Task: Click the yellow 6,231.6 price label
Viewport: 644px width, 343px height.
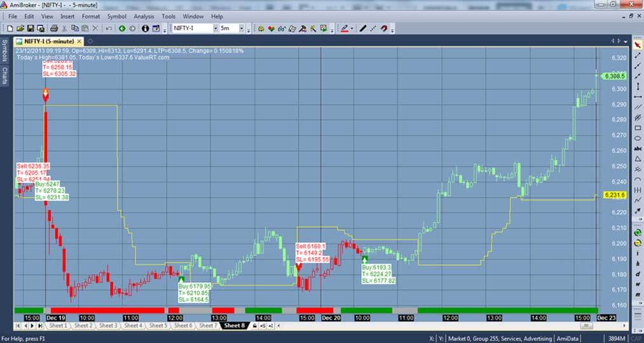Action: tap(614, 195)
